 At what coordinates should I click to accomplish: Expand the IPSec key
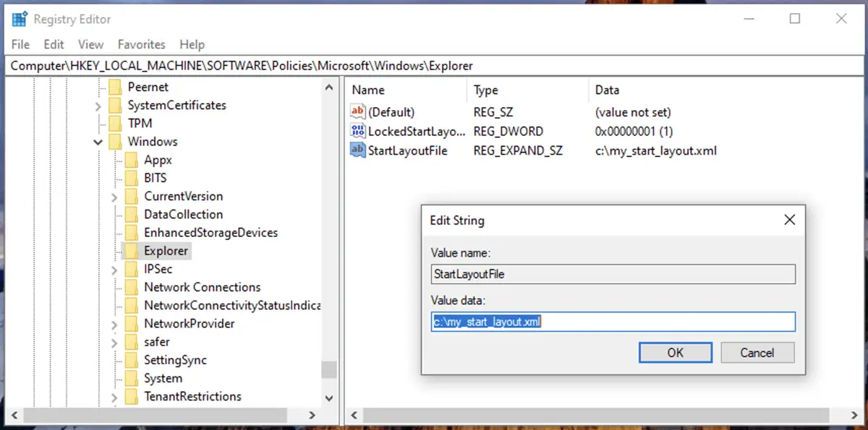point(115,270)
